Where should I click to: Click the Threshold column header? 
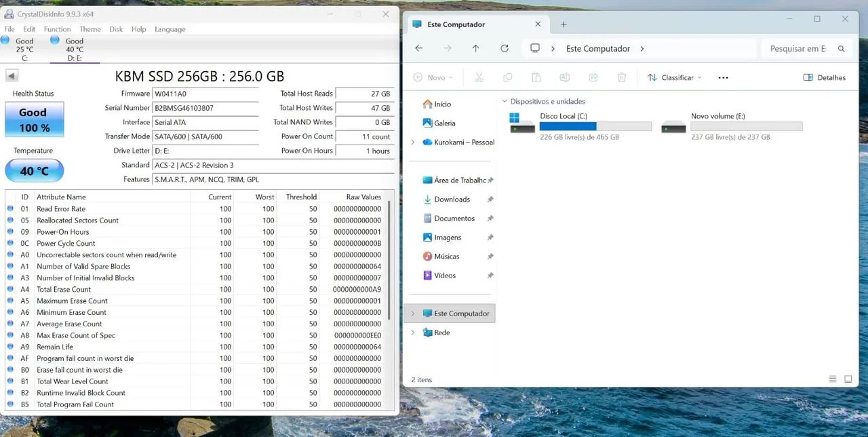click(301, 197)
